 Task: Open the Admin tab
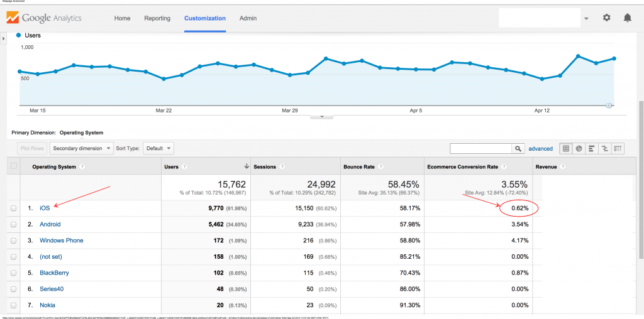[248, 18]
